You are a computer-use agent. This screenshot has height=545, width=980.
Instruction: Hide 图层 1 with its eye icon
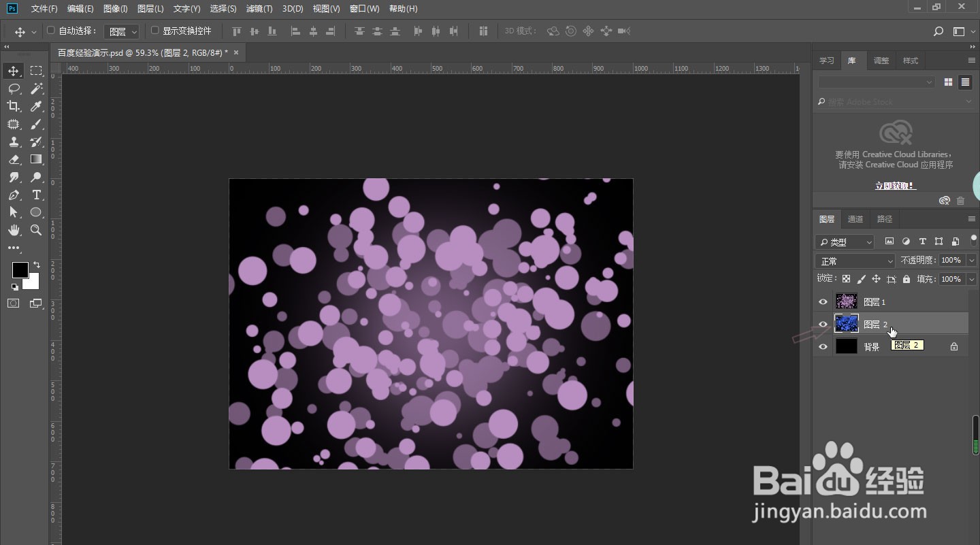(x=823, y=301)
